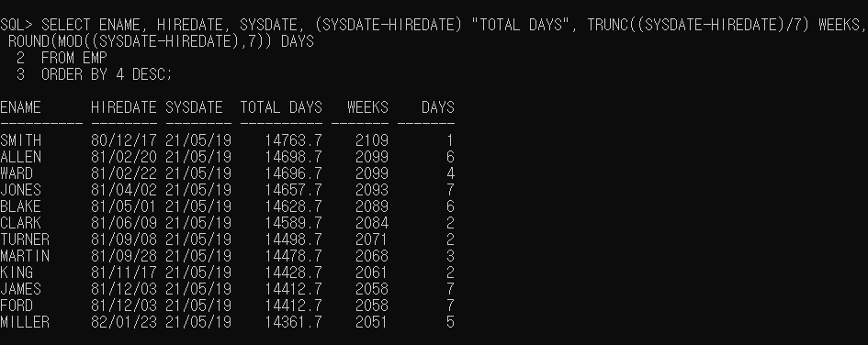The width and height of the screenshot is (868, 345).
Task: Click the SQL> prompt
Action: point(17,25)
